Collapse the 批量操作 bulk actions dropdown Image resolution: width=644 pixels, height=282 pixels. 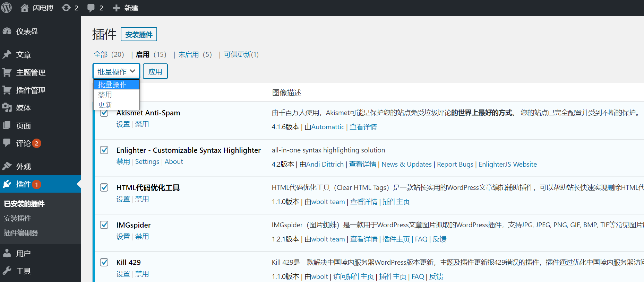point(116,71)
